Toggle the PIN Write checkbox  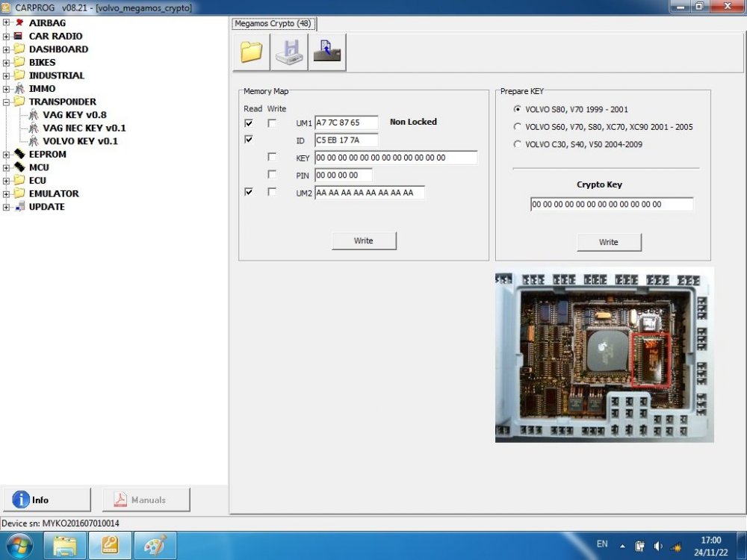(272, 174)
